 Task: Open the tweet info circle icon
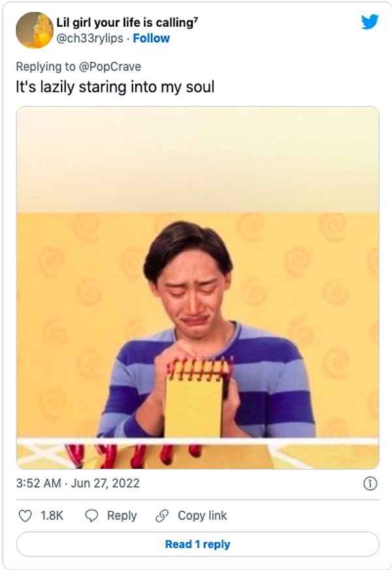[370, 484]
